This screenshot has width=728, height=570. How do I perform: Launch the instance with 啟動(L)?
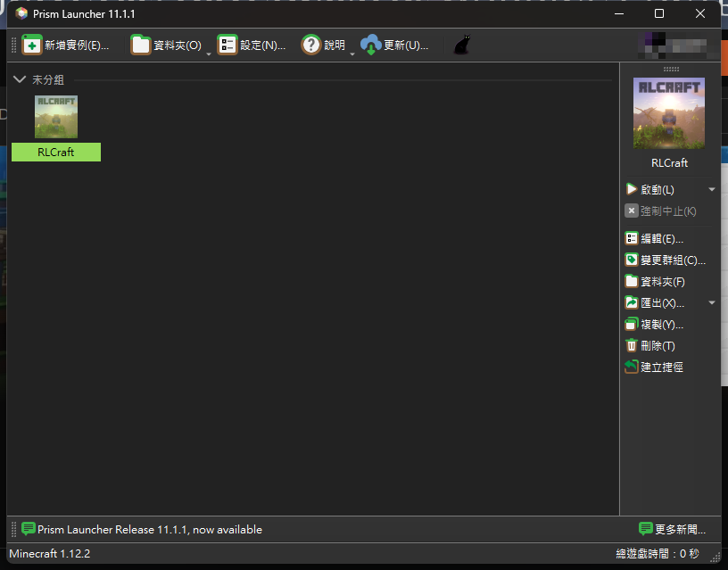pyautogui.click(x=650, y=189)
